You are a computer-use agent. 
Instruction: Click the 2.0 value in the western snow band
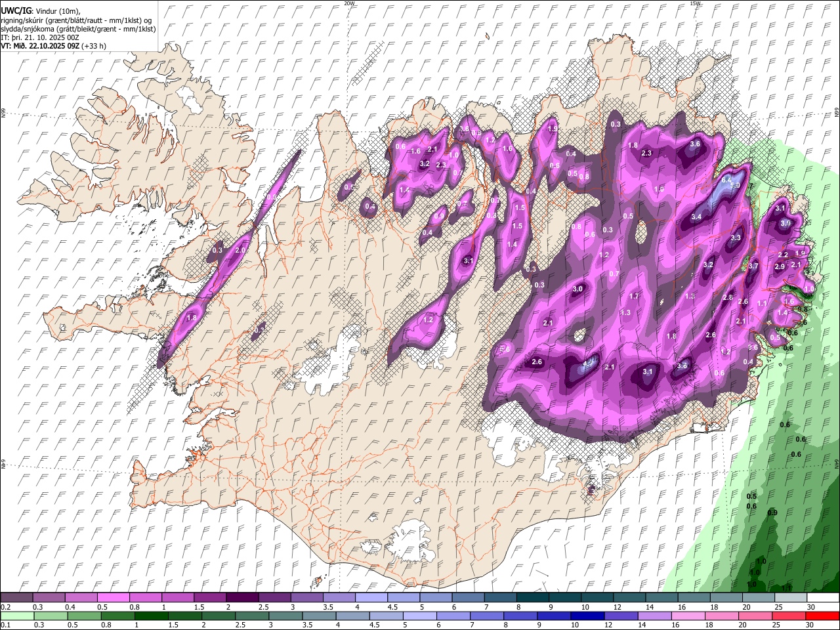tap(240, 250)
